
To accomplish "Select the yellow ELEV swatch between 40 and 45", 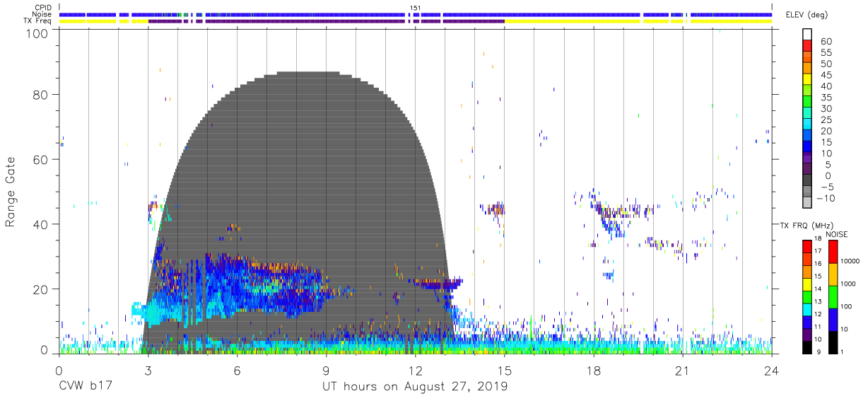I will (x=807, y=80).
